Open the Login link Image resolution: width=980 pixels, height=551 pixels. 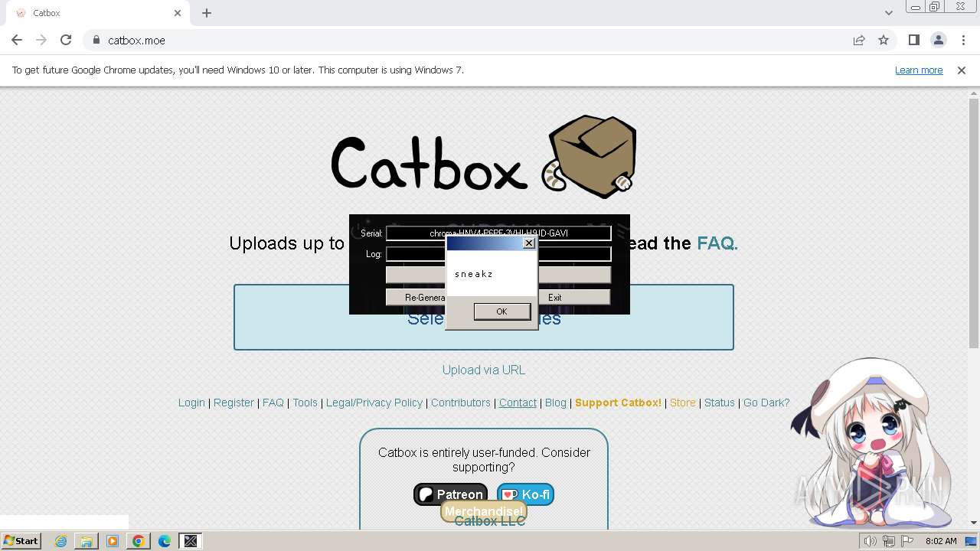tap(191, 403)
